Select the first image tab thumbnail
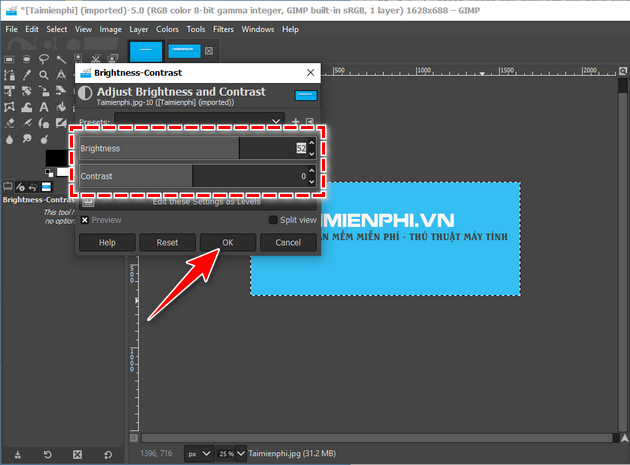Image resolution: width=630 pixels, height=465 pixels. coord(145,51)
